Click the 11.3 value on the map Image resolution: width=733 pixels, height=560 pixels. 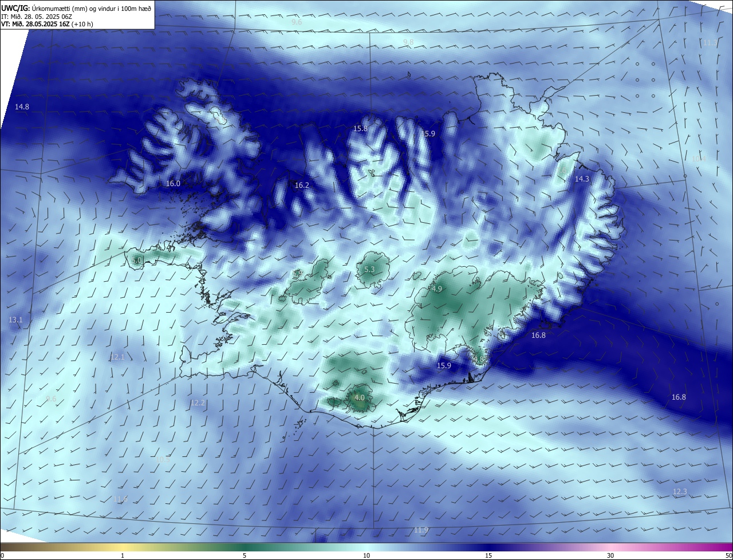(710, 43)
